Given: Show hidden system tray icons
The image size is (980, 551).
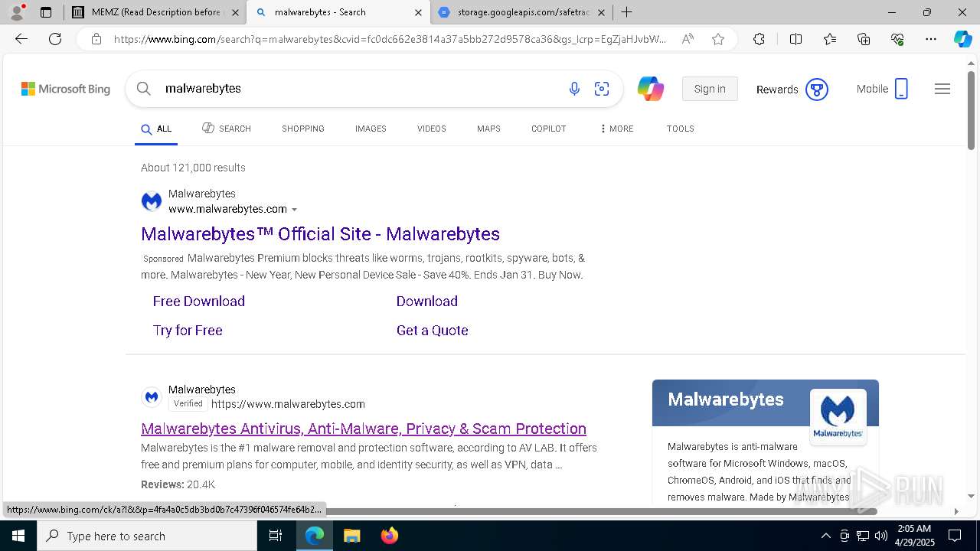Looking at the screenshot, I should [x=825, y=536].
